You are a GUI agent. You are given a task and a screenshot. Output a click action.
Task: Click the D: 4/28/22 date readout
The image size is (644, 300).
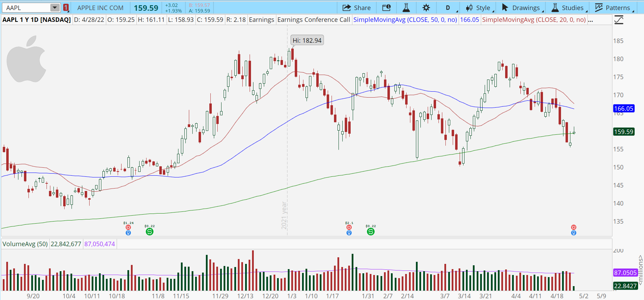coord(89,20)
